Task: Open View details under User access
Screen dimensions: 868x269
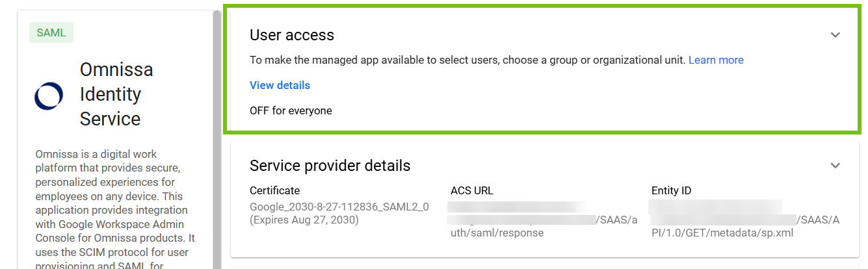Action: pos(280,85)
